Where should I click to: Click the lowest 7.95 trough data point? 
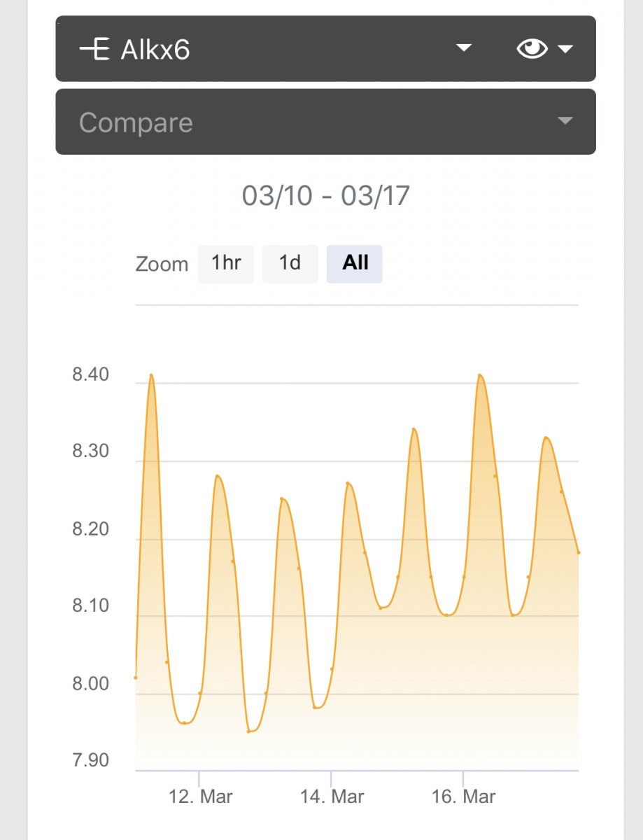(248, 731)
